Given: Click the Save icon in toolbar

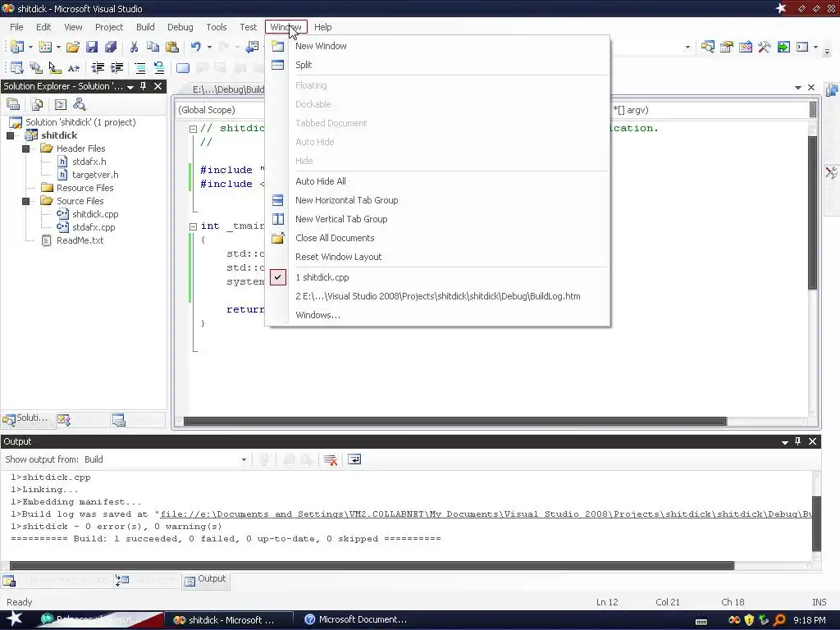Looking at the screenshot, I should pyautogui.click(x=92, y=47).
